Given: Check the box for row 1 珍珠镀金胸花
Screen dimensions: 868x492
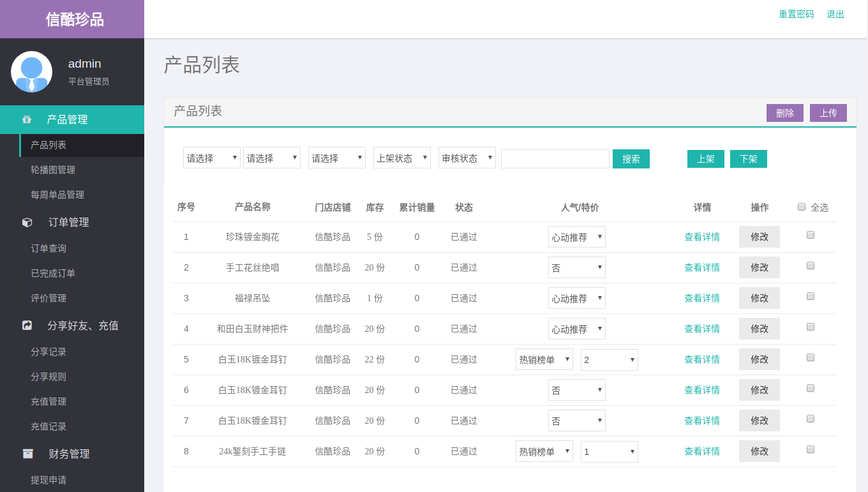Looking at the screenshot, I should coord(811,235).
